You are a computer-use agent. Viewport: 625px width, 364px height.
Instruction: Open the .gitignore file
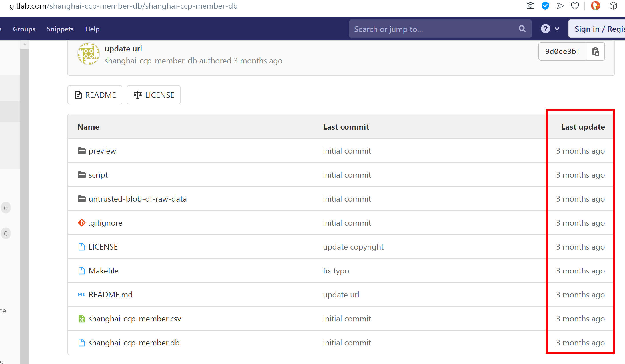[x=105, y=223]
